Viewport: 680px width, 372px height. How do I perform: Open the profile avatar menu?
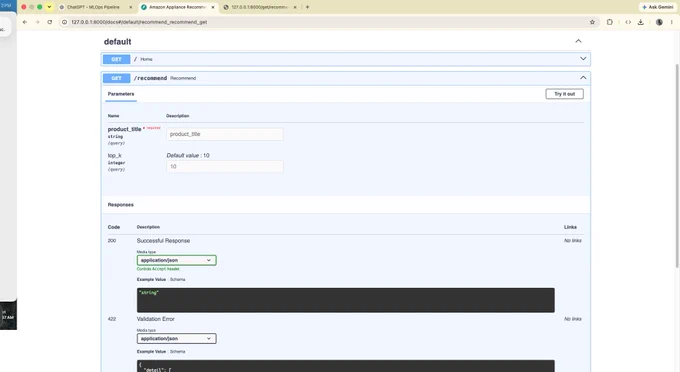coord(659,22)
